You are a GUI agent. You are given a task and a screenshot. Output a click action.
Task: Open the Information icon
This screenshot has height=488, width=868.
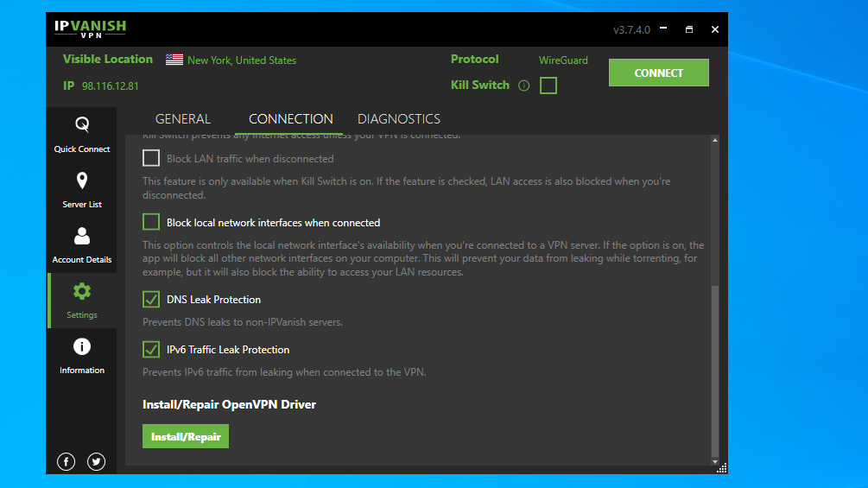pyautogui.click(x=82, y=347)
